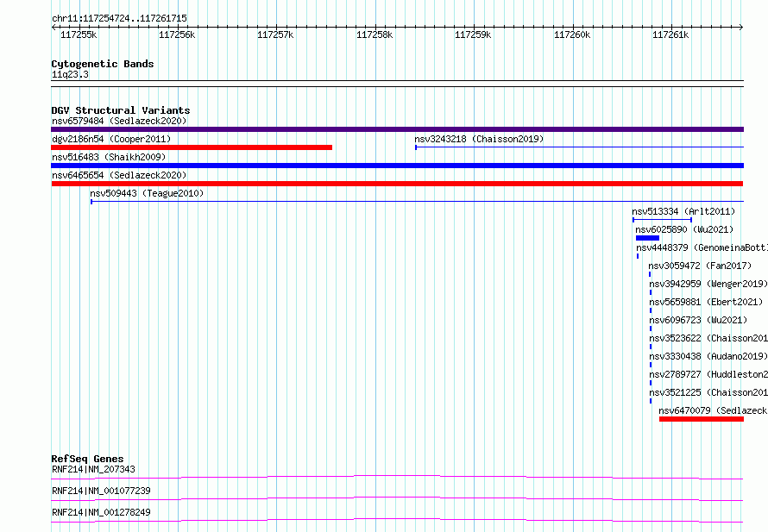Select the dgv2186n54 (Cooper2011) red bar

coord(192,147)
